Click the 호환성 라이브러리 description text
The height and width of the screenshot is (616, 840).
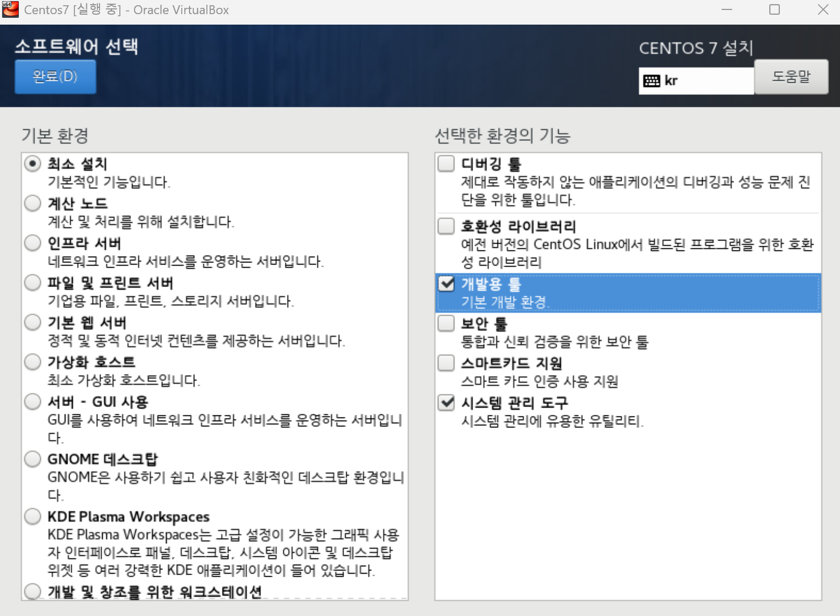tap(637, 254)
